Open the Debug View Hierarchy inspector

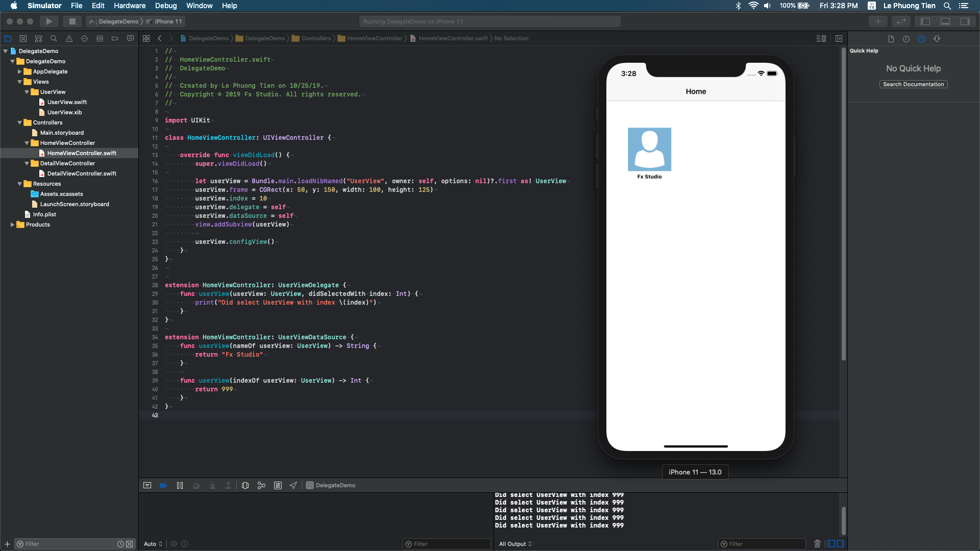click(245, 485)
